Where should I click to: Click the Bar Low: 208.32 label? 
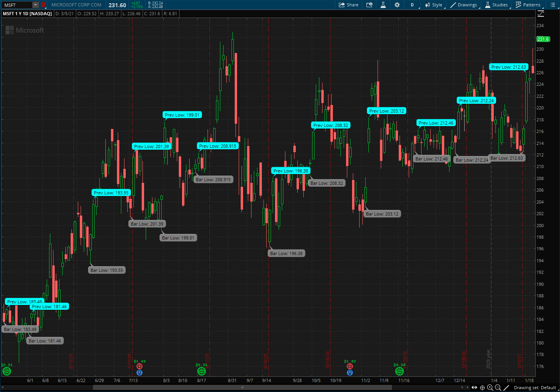coord(327,183)
